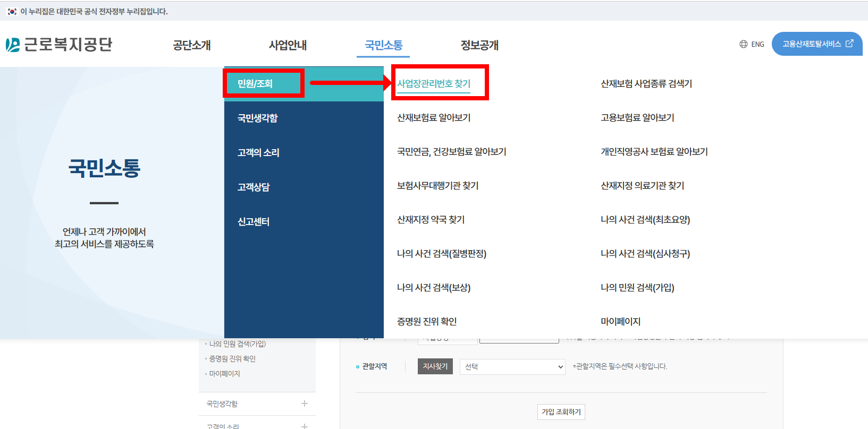Image resolution: width=868 pixels, height=429 pixels.
Task: Open 산재지정 의료기관 찾기 link
Action: point(643,185)
